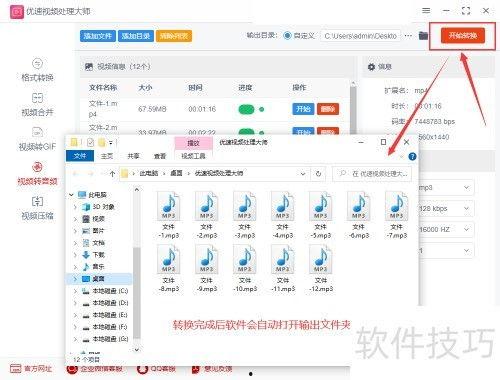Select file 文件-3.mp3
The image size is (500, 380).
(245, 215)
